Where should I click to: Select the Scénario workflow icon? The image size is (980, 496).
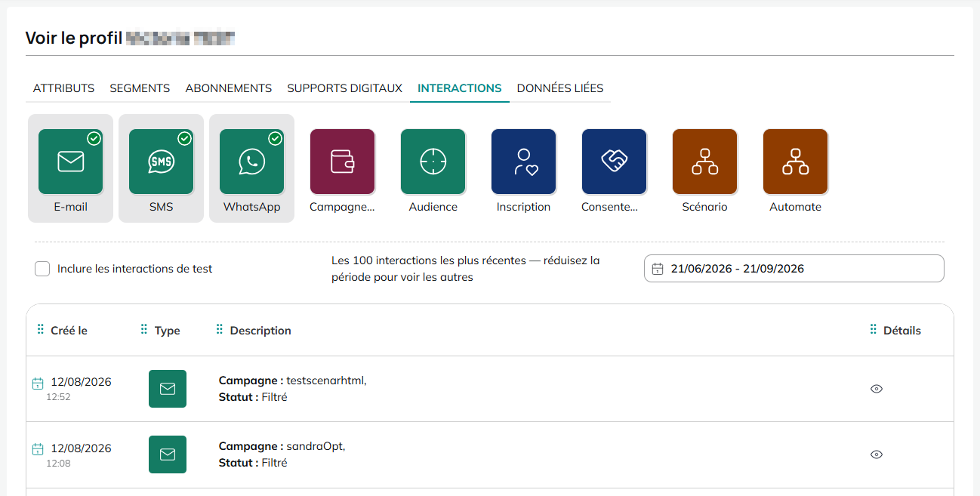[704, 162]
